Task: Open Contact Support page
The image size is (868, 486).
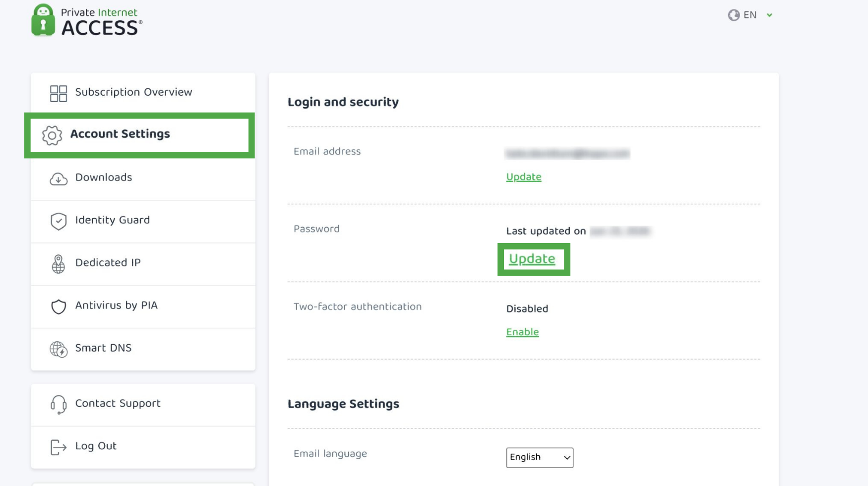Action: 143,405
